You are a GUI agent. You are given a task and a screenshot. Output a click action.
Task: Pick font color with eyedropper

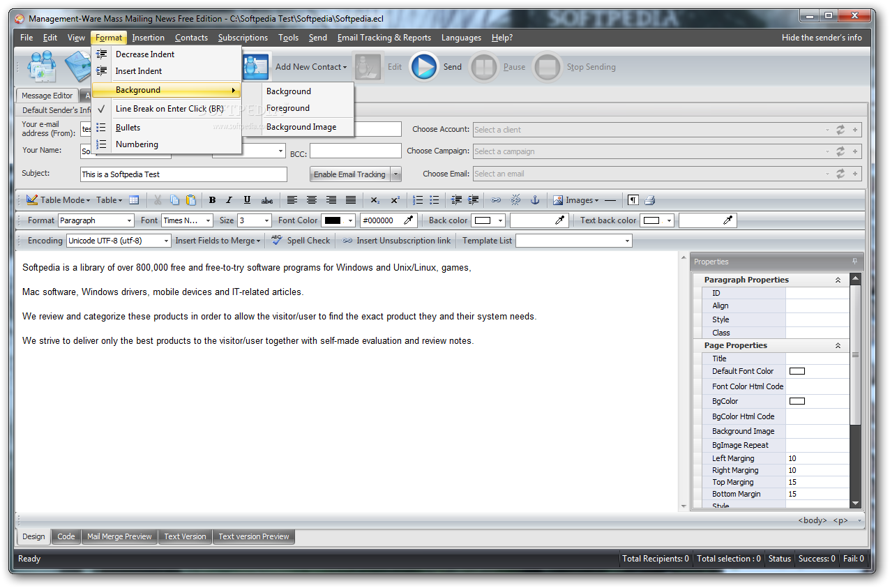409,220
